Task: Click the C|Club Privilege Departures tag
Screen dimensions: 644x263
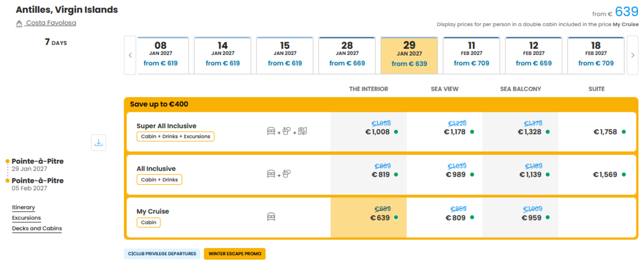Action: click(162, 254)
